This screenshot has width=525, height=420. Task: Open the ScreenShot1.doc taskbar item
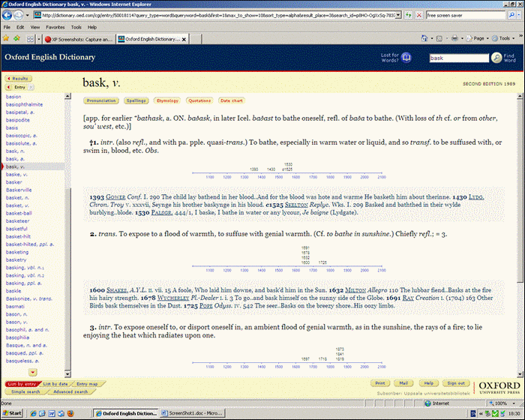point(178,414)
